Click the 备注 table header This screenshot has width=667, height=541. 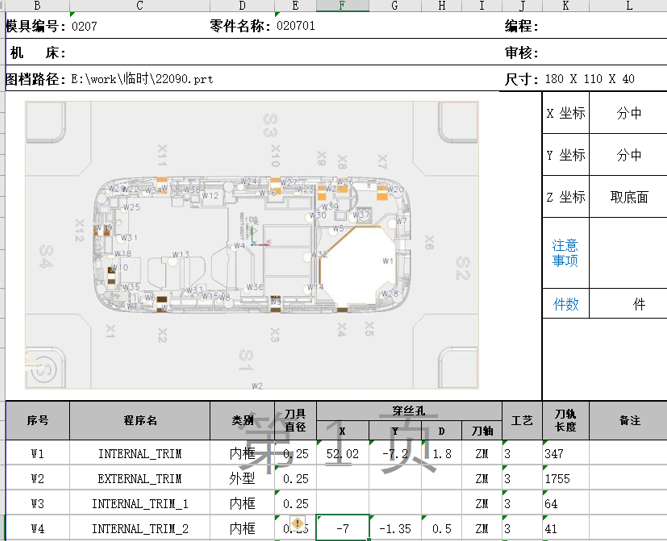coord(629,421)
